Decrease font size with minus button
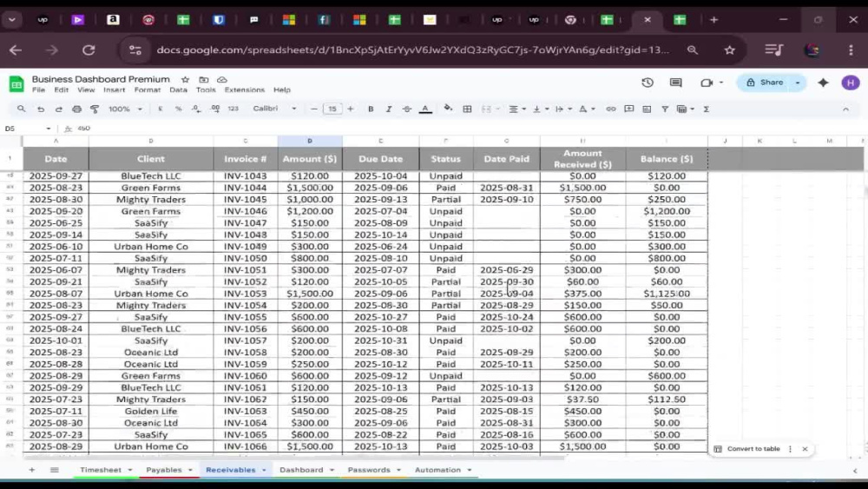868x489 pixels. pyautogui.click(x=314, y=109)
